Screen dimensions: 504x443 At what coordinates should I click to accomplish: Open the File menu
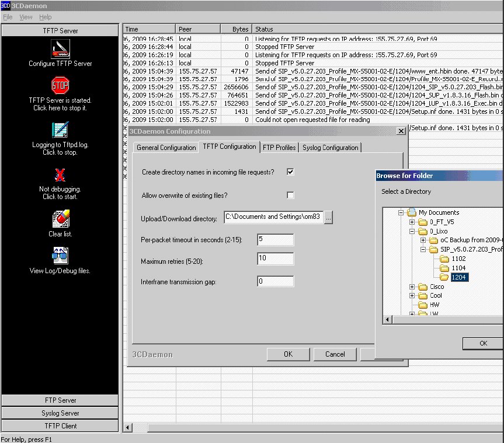[8, 17]
